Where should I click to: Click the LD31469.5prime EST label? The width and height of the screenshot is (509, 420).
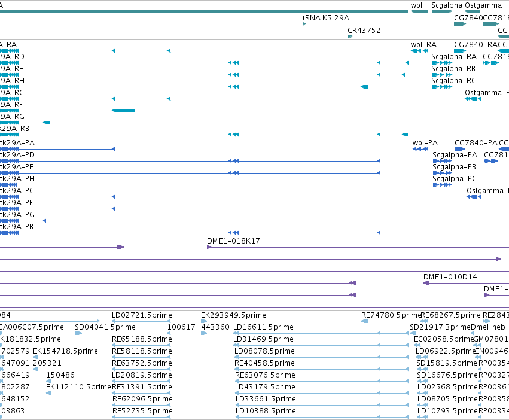pos(263,339)
